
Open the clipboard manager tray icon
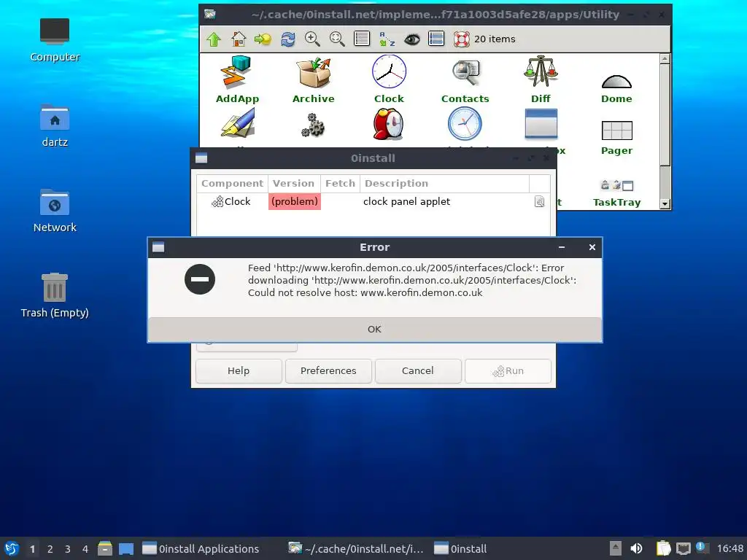click(663, 548)
